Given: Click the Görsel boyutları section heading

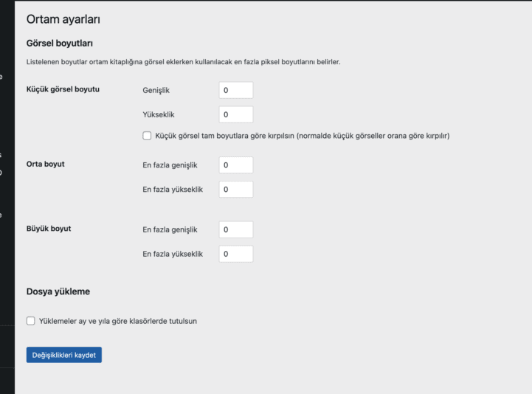Looking at the screenshot, I should [x=59, y=43].
